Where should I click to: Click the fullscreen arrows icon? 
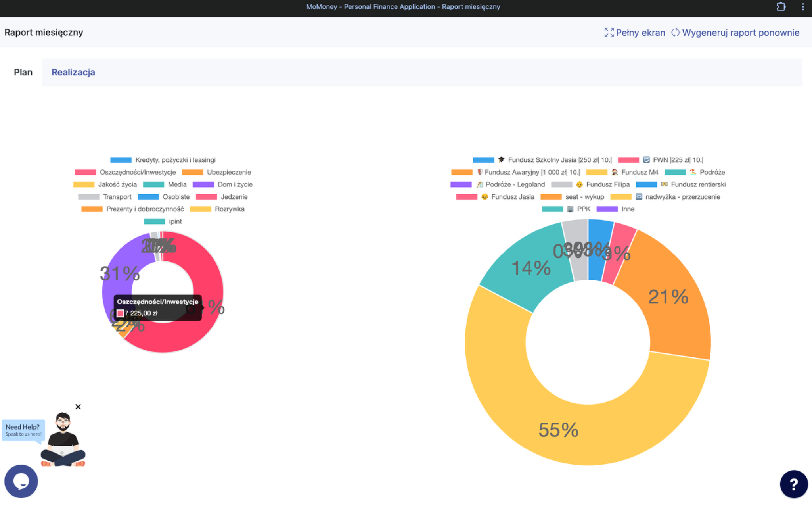pyautogui.click(x=609, y=33)
